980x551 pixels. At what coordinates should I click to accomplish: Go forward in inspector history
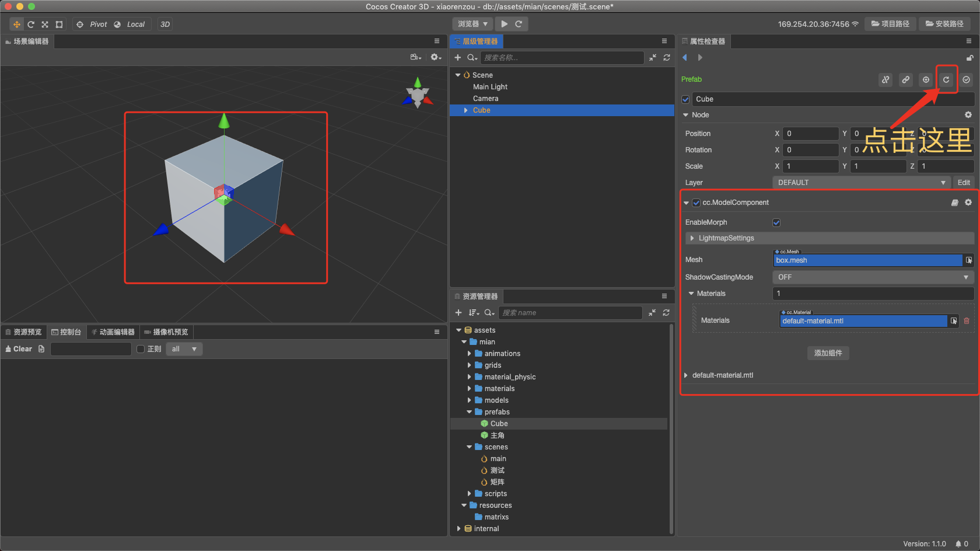[700, 58]
